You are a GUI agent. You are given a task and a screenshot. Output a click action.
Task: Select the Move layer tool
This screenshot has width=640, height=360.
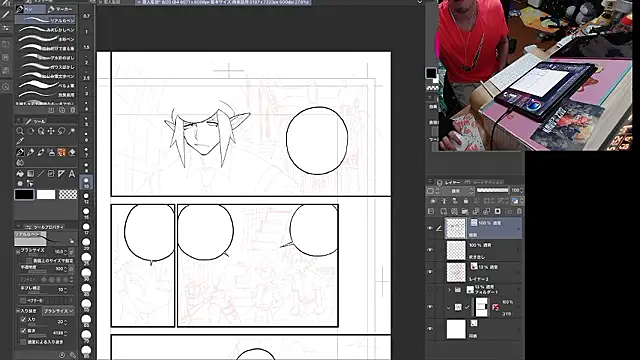[x=51, y=131]
